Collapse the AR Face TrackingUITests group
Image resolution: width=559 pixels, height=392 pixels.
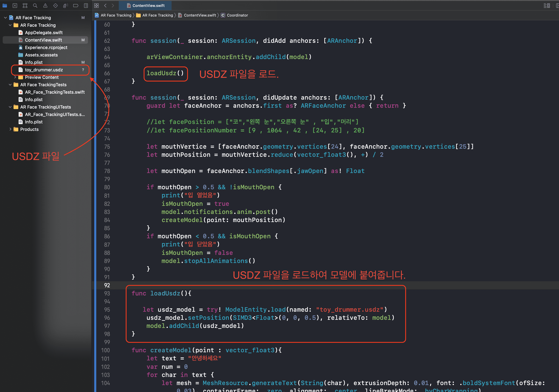pyautogui.click(x=10, y=107)
